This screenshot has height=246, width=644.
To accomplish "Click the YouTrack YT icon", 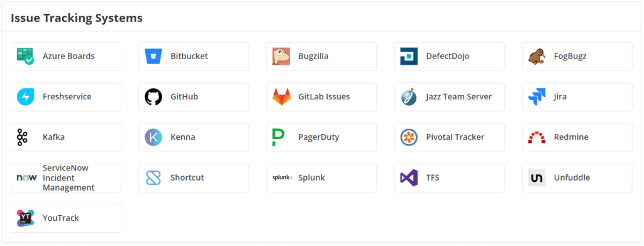I will 25,218.
